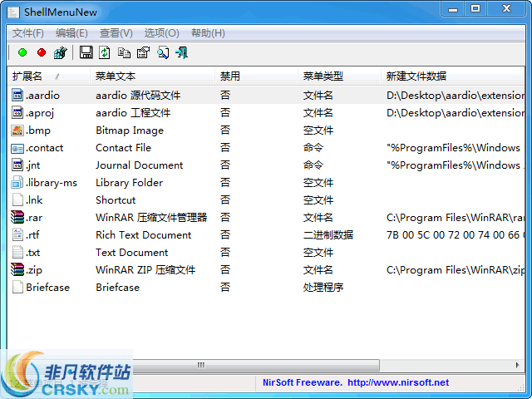
Task: Open the registry editor toolbar icon
Action: [61, 52]
